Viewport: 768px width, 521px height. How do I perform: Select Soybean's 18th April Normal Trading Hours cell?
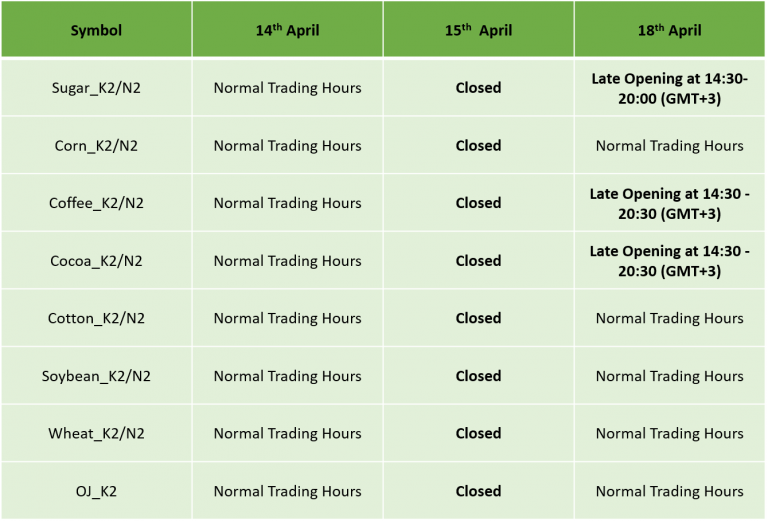pos(670,376)
